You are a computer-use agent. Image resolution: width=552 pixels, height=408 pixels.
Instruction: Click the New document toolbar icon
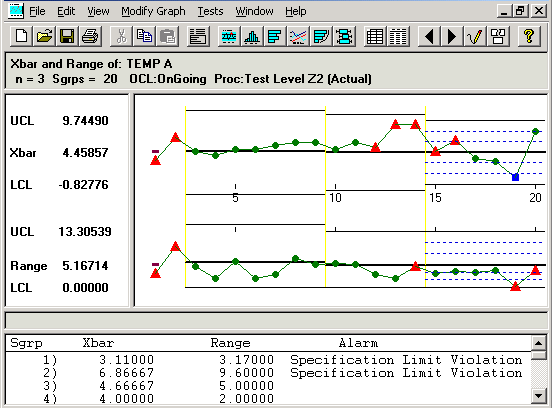(x=21, y=36)
